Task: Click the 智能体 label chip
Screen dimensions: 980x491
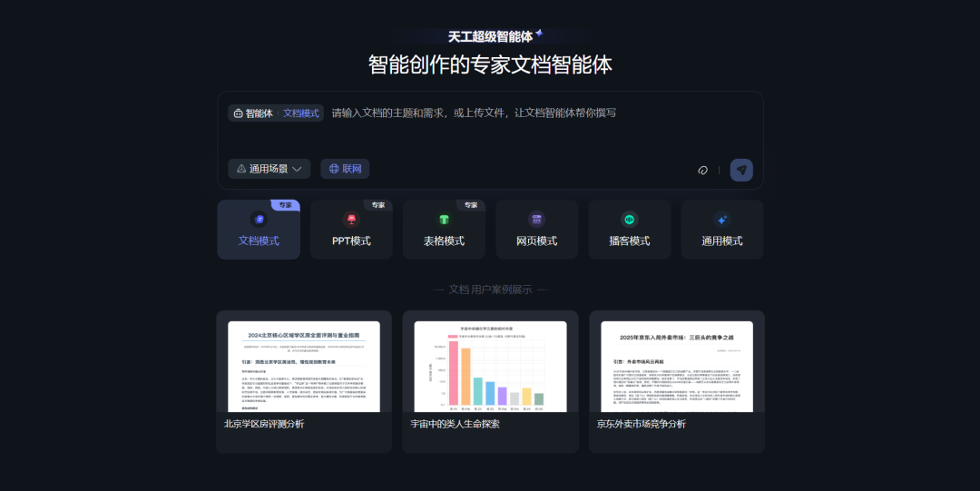Action: pos(254,113)
